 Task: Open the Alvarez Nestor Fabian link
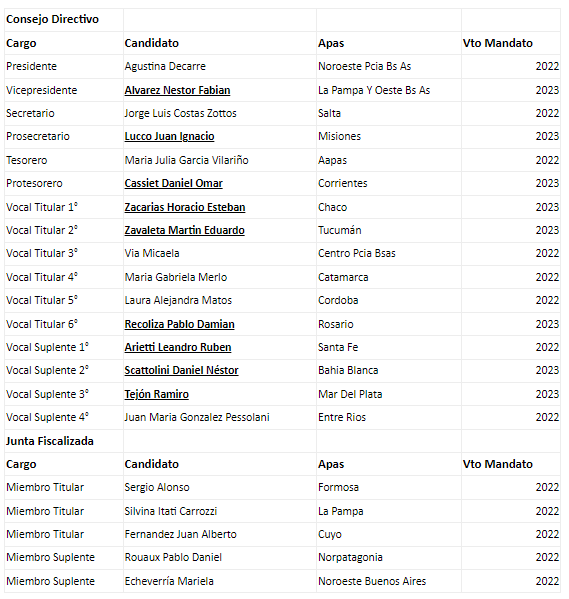click(x=177, y=90)
